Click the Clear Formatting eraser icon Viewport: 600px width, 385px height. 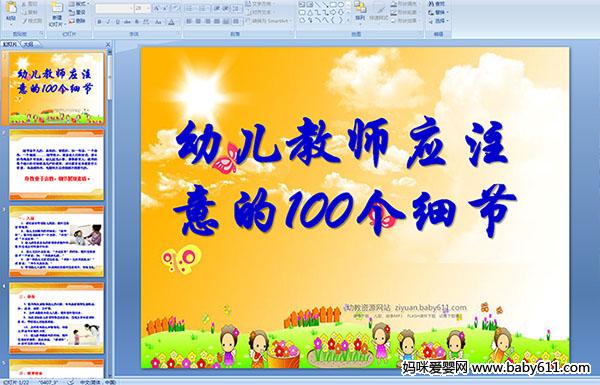coord(176,8)
